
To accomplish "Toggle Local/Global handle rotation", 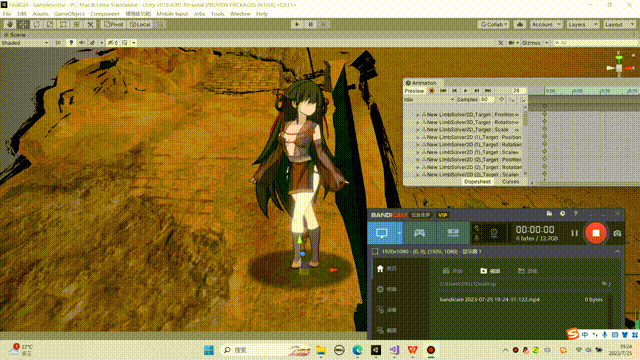I will click(140, 24).
